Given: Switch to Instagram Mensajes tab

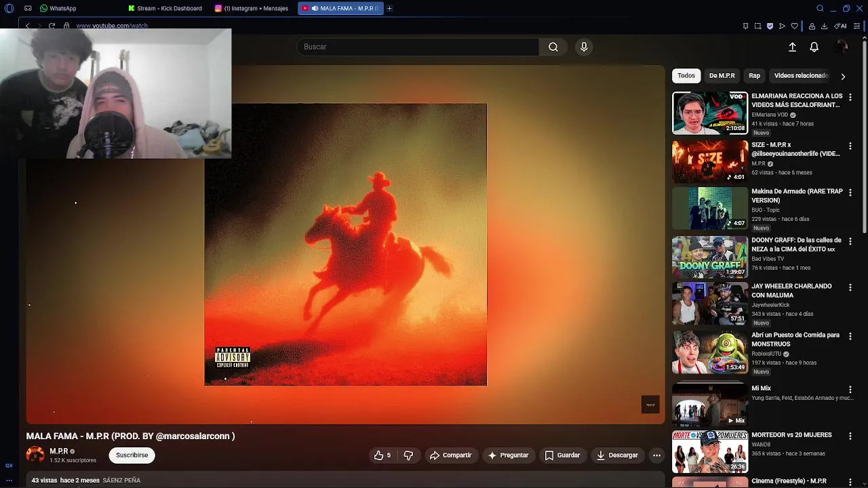Looking at the screenshot, I should (x=252, y=8).
